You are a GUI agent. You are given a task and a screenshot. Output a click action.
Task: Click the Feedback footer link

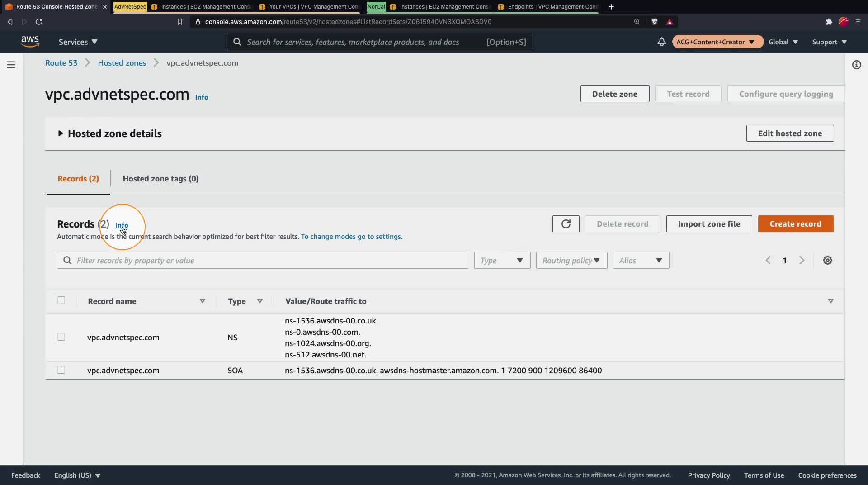coord(26,475)
